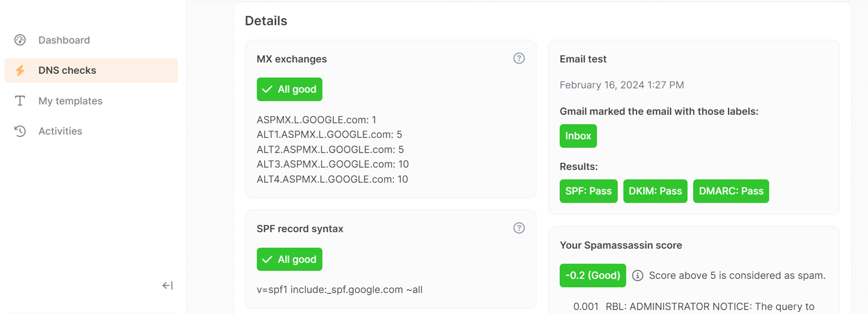
Task: Click the SPF: Pass result badge
Action: coord(588,191)
